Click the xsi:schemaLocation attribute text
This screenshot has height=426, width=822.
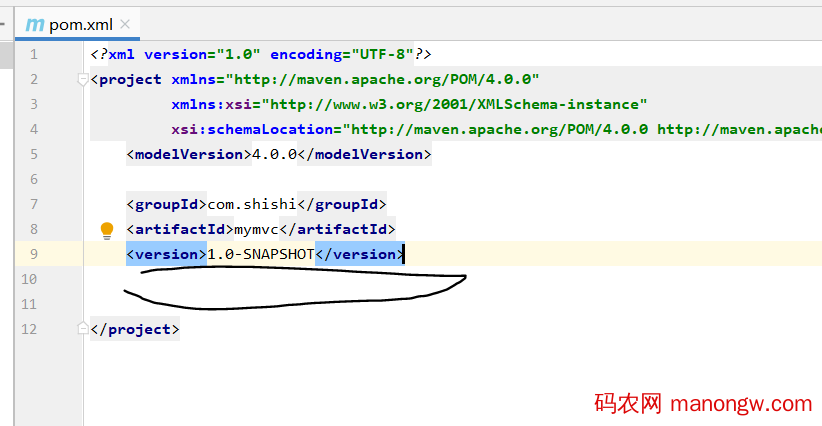[253, 129]
